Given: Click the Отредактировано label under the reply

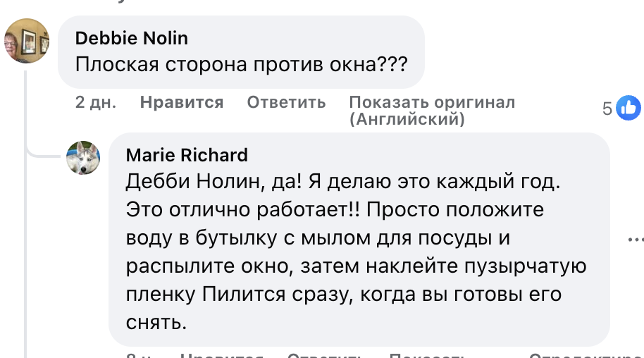Looking at the screenshot, I should pos(585,356).
